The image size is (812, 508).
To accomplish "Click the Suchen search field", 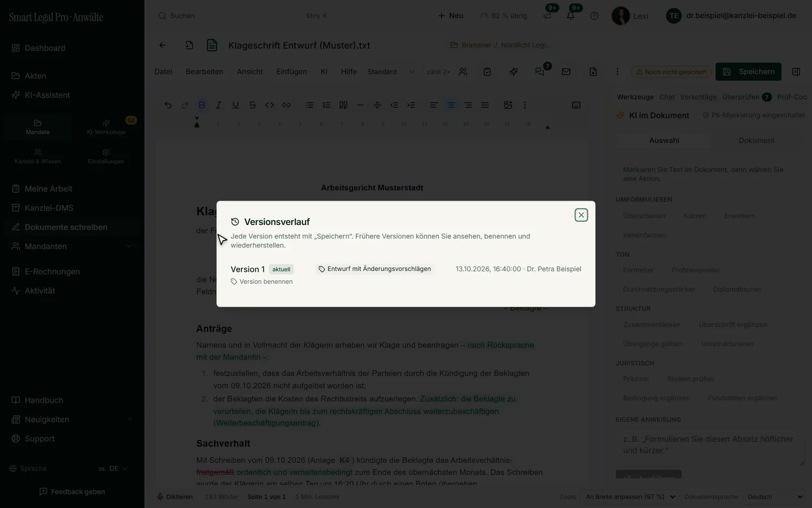I will tap(244, 16).
